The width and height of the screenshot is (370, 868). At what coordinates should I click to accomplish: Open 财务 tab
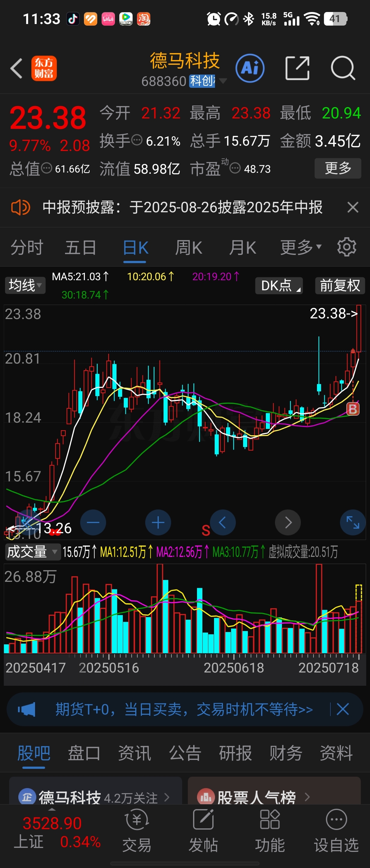pos(286,753)
